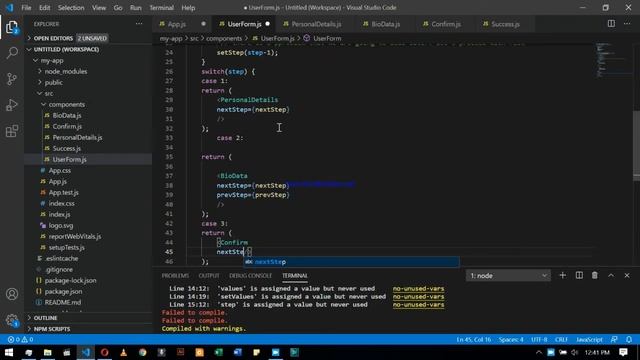Collapse the components folder

tap(67, 104)
